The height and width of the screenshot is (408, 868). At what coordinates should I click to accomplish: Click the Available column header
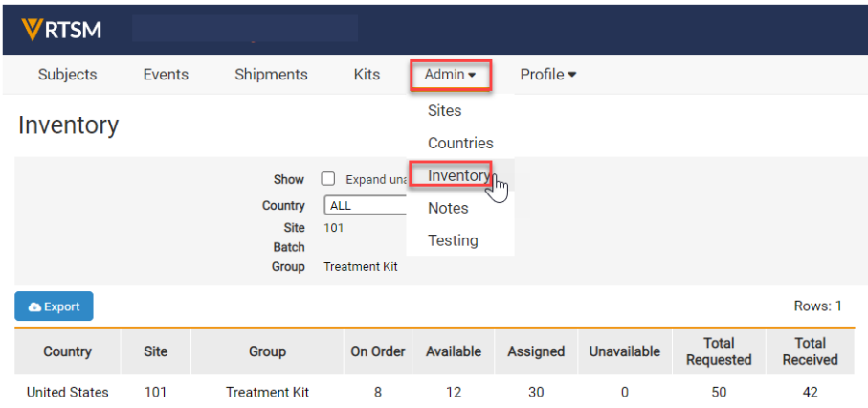coord(454,351)
